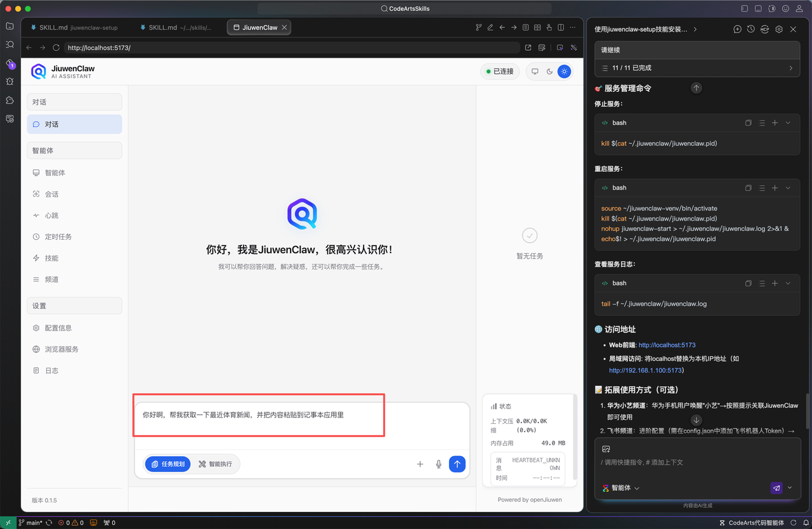Open 配置信息 settings page

click(74, 328)
